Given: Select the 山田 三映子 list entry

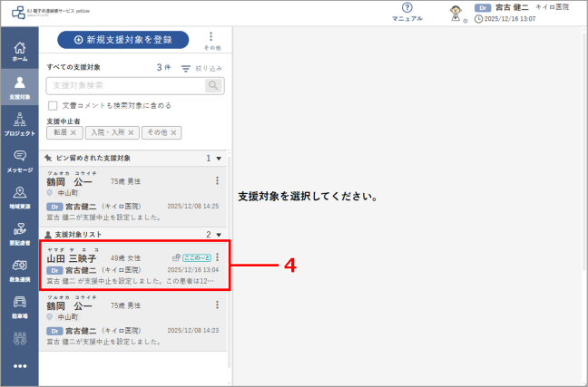Looking at the screenshot, I should 134,266.
